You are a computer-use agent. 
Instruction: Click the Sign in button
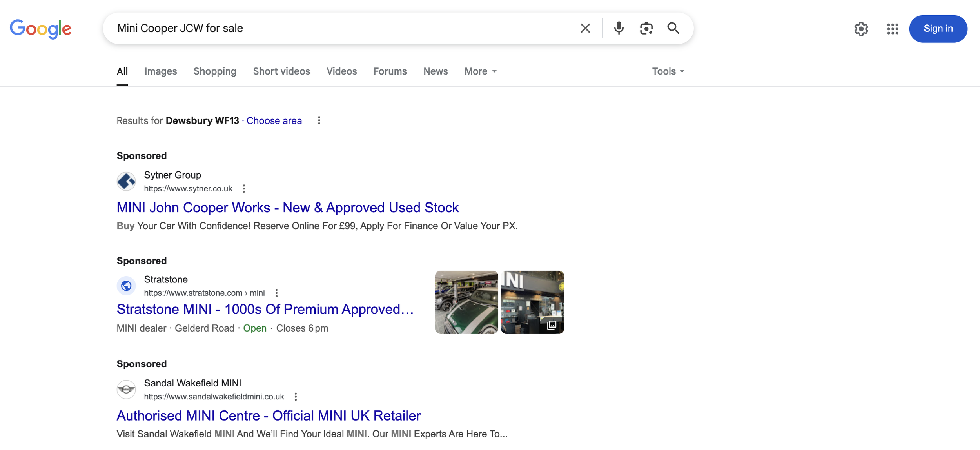[x=938, y=29]
